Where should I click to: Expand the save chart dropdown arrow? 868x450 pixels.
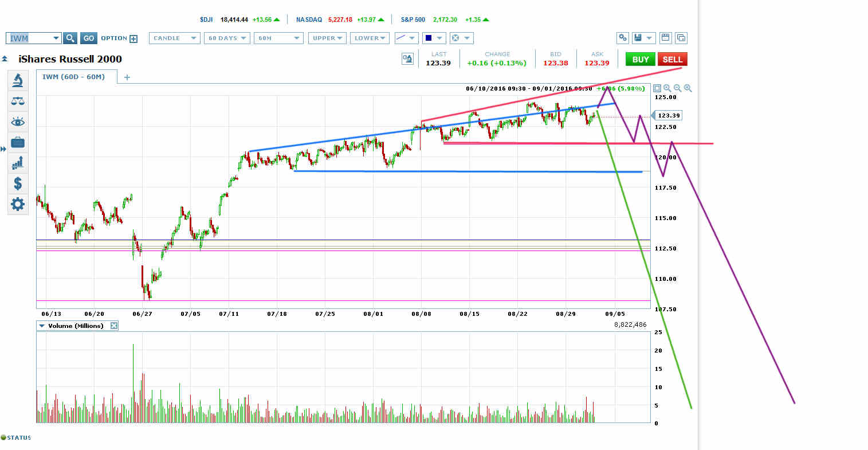click(649, 38)
